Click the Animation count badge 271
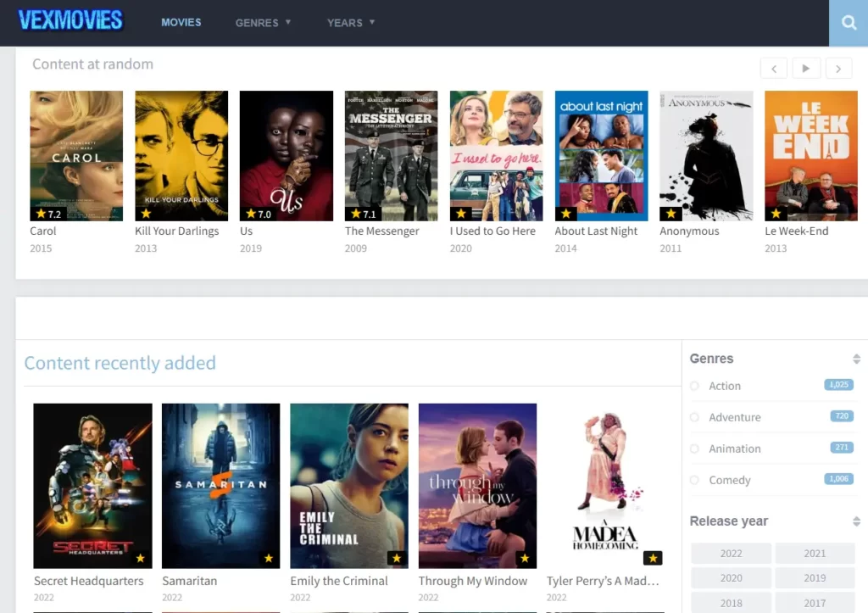The width and height of the screenshot is (868, 613). 842,448
